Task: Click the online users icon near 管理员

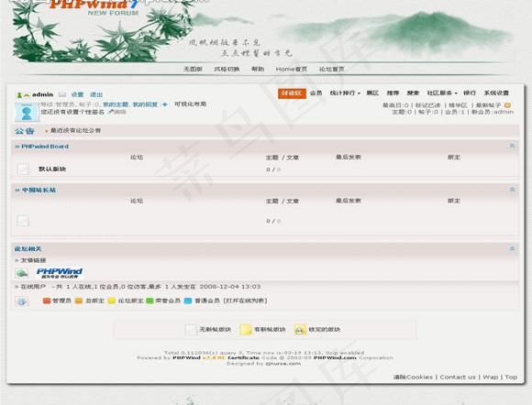Action: [22, 301]
